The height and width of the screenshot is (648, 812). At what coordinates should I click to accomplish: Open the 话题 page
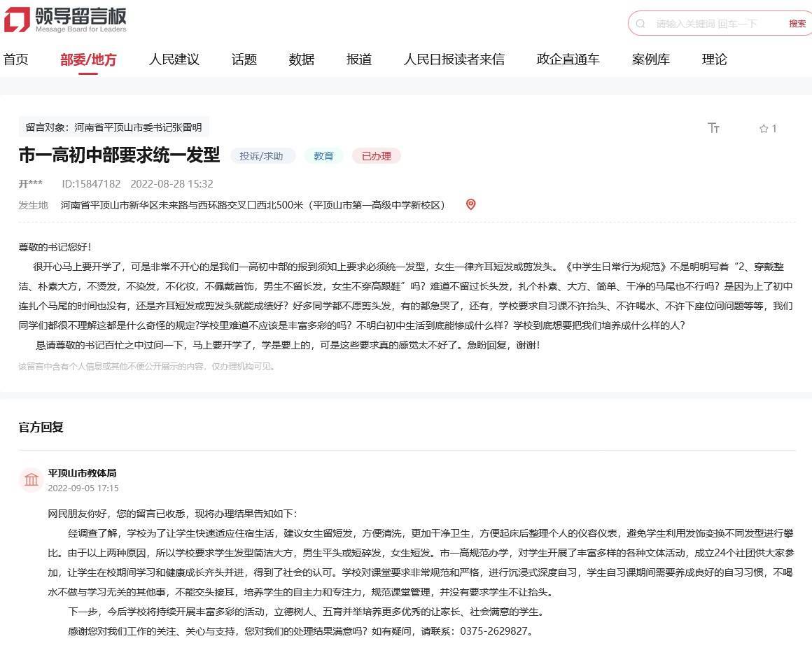[243, 59]
